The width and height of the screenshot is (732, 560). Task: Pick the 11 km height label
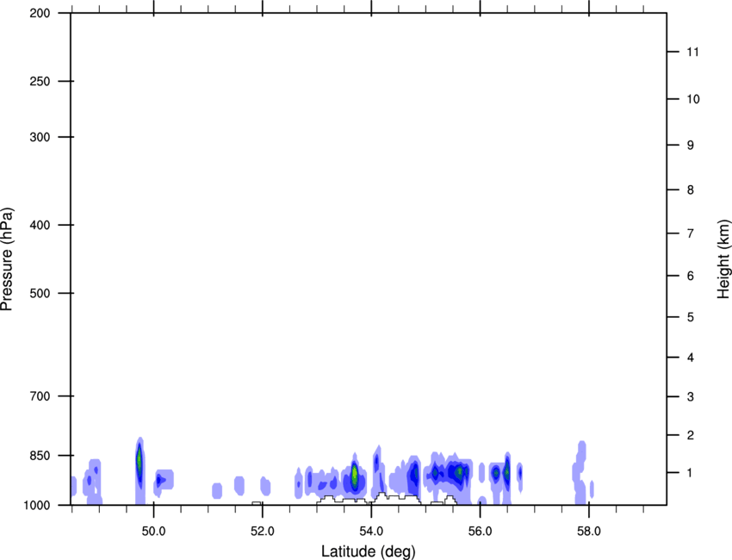[692, 52]
